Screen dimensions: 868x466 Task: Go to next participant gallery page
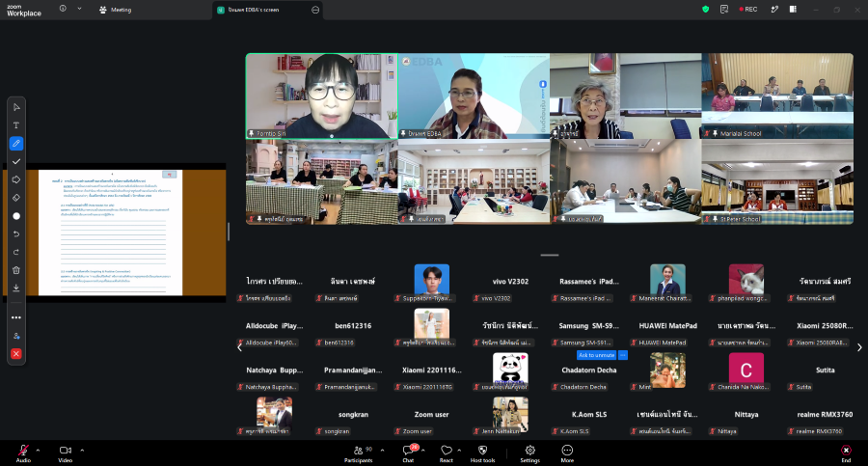(859, 347)
